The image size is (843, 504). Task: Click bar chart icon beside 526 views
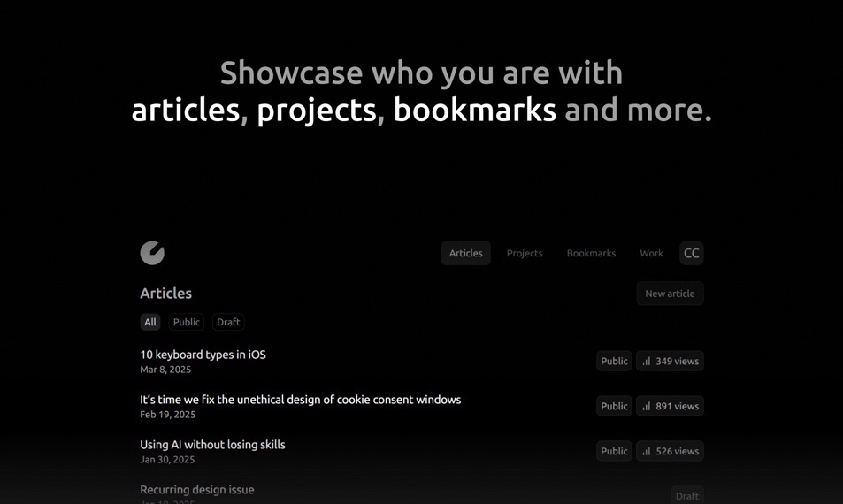pos(647,452)
